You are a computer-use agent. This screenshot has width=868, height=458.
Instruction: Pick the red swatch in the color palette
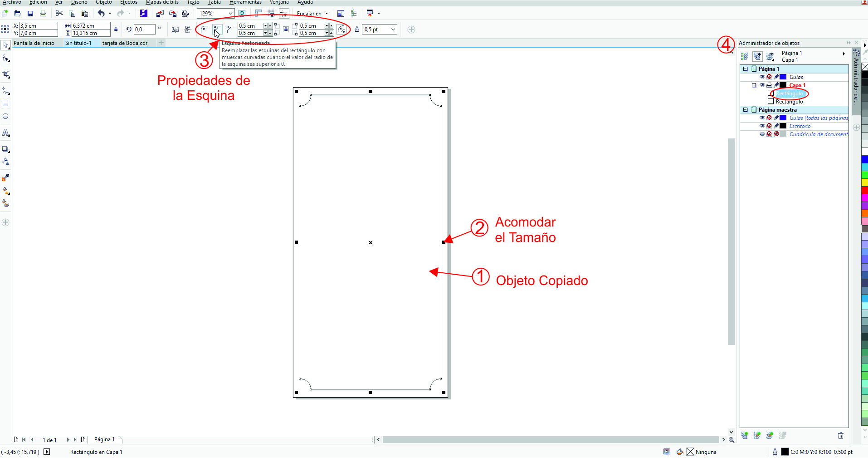coord(864,190)
